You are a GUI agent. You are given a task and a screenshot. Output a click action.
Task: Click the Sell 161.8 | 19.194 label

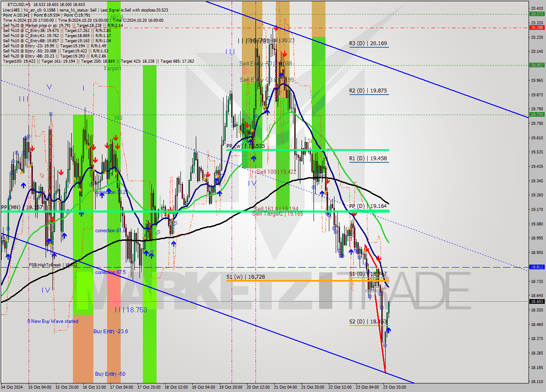(x=276, y=209)
